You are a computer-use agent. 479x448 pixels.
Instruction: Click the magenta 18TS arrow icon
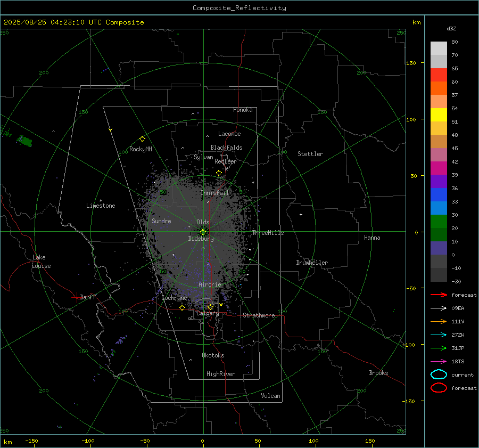439,362
